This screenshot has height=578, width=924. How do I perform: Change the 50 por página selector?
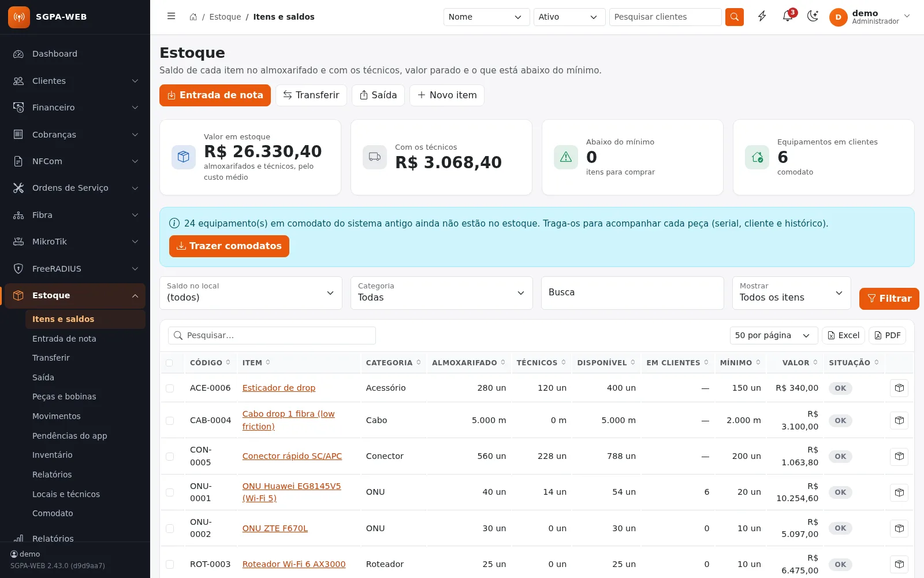coord(774,336)
